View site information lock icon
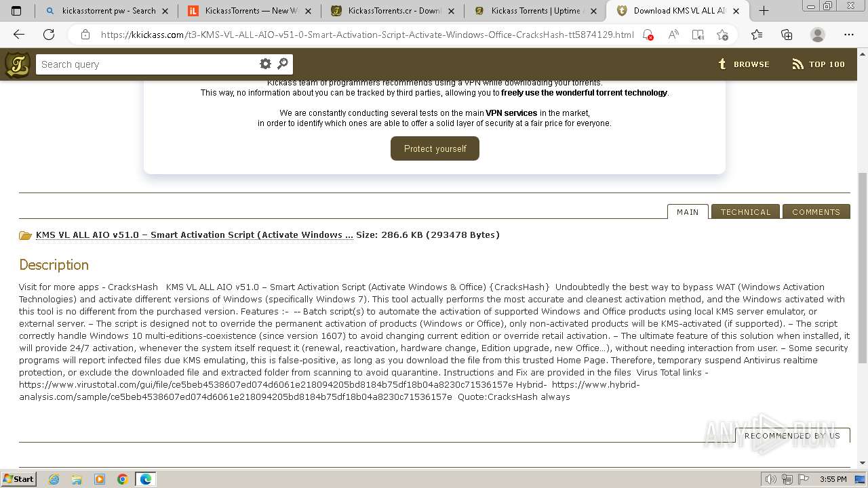Image resolution: width=868 pixels, height=488 pixels. tap(85, 35)
